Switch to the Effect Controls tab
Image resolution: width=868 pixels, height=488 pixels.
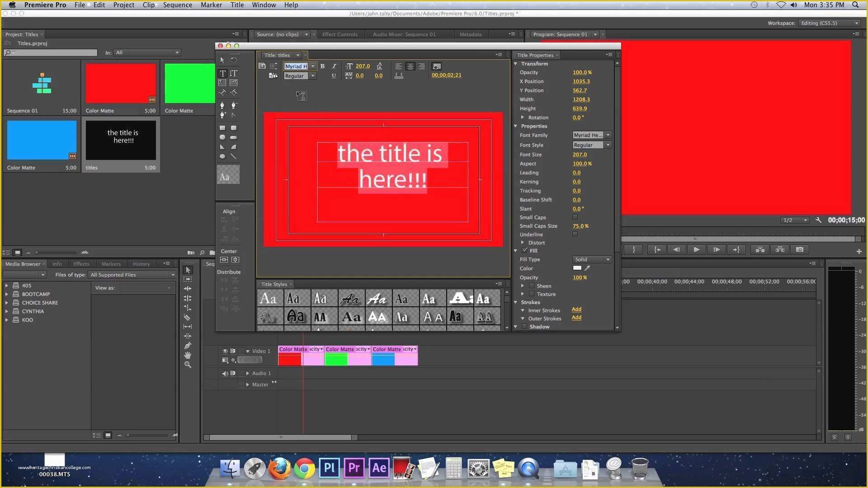(339, 34)
